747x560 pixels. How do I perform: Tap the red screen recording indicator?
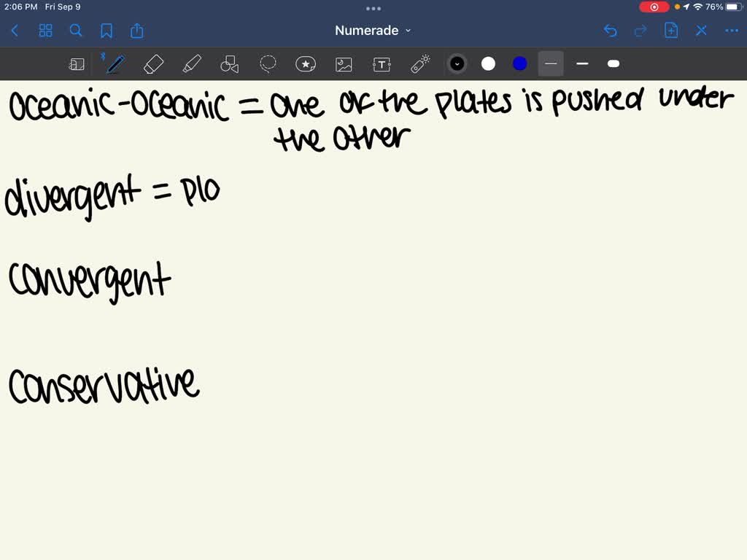pyautogui.click(x=654, y=7)
